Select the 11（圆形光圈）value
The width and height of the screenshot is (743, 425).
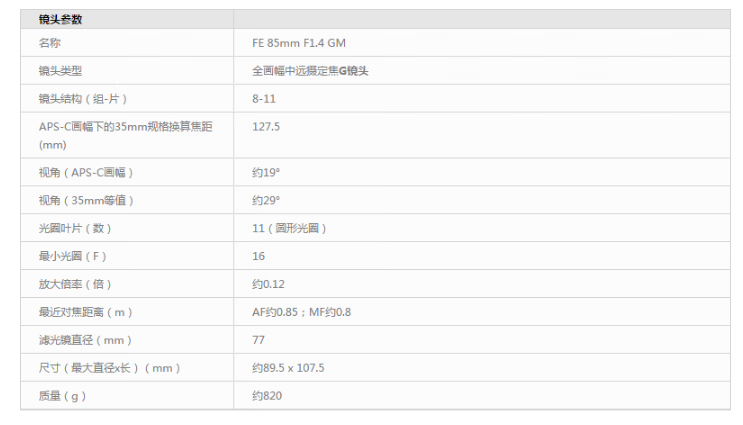pos(290,228)
